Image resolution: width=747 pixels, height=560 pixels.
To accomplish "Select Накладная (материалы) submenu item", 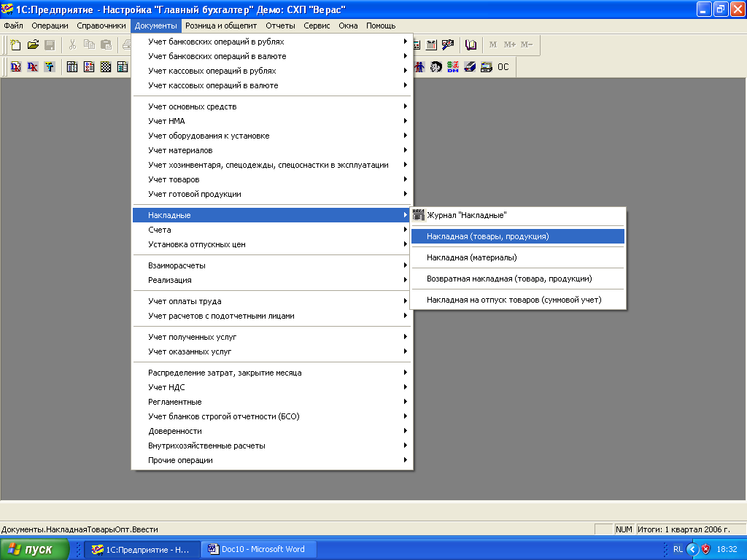I will 518,257.
